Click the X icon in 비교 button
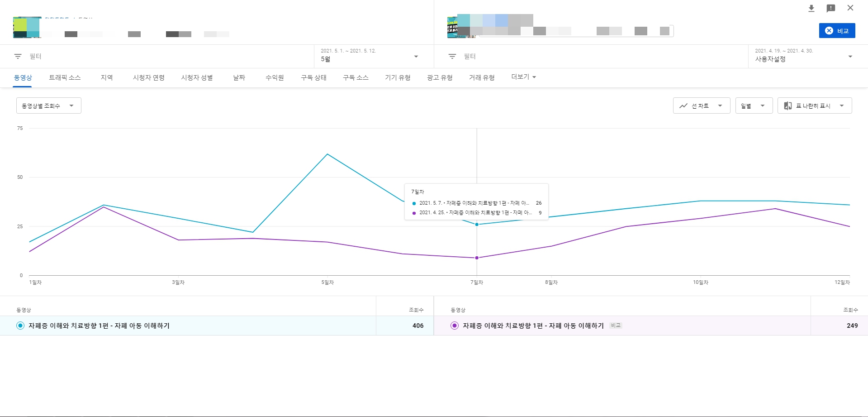This screenshot has width=868, height=417. point(829,31)
